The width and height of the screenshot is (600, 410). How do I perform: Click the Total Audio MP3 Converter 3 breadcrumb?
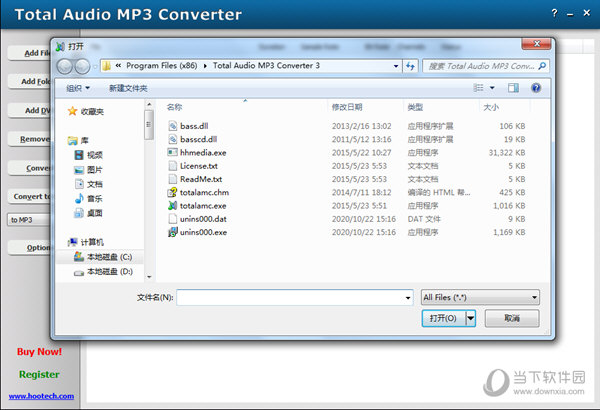pyautogui.click(x=266, y=66)
